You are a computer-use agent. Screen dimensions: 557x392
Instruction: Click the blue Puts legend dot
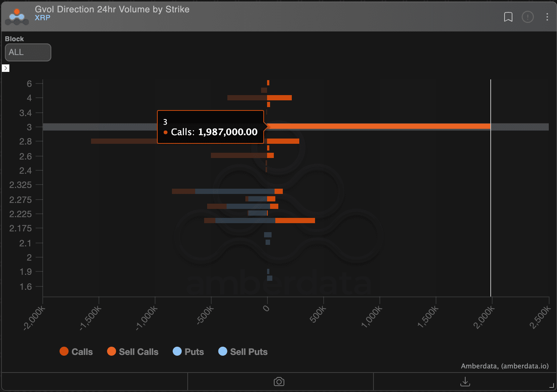point(177,352)
